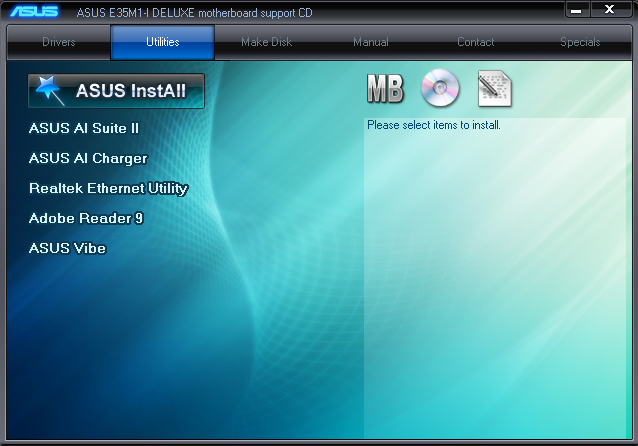The image size is (638, 446).
Task: Click the ASUS logo in title bar
Action: pyautogui.click(x=34, y=11)
